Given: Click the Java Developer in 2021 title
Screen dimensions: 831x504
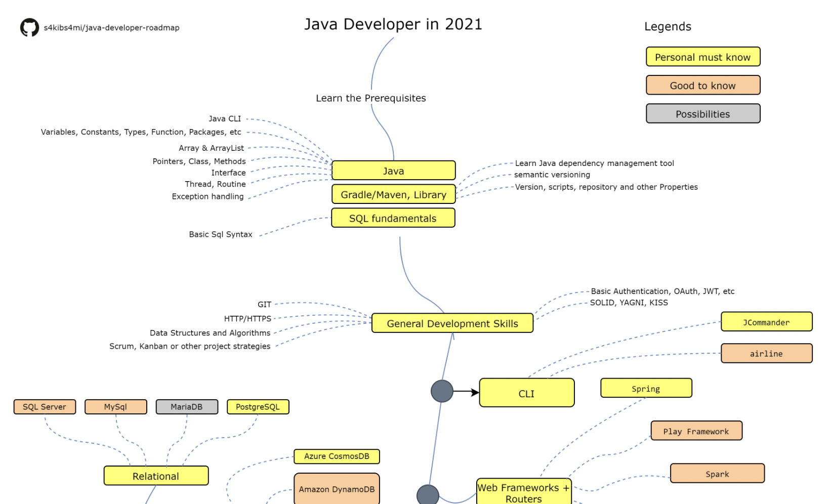Looking at the screenshot, I should pos(393,24).
